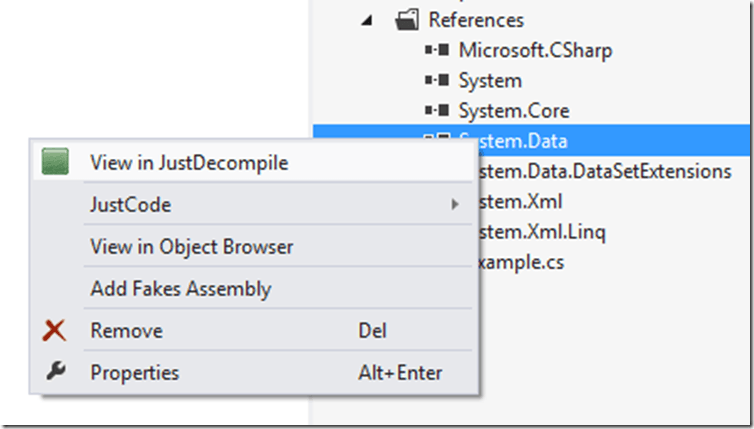Screen dimensions: 754x429
Task: Click the System reference icon
Action: coord(437,80)
